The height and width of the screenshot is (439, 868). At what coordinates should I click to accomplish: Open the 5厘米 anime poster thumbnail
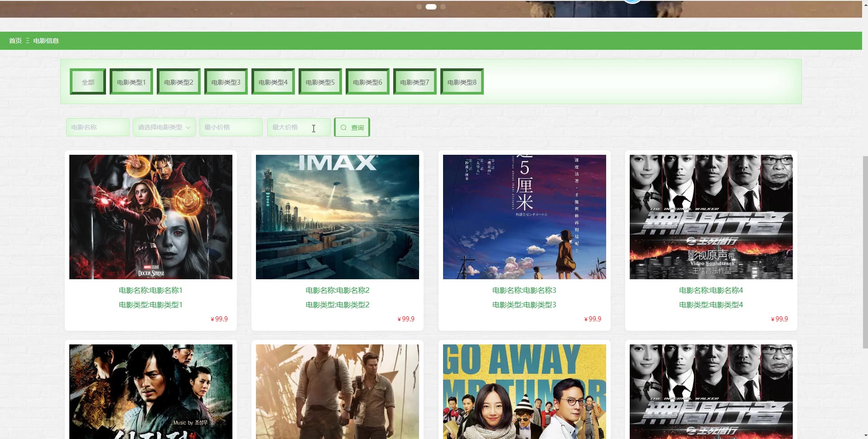(525, 217)
